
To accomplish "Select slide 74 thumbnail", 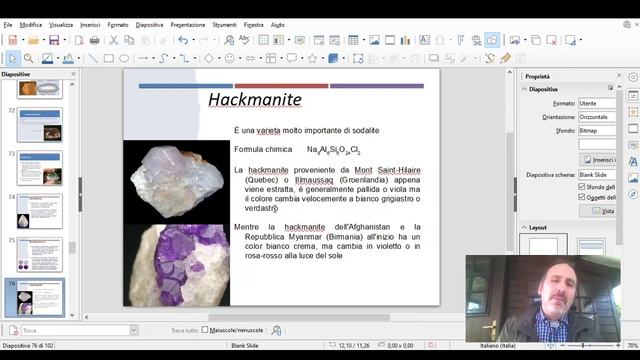I will 40,211.
